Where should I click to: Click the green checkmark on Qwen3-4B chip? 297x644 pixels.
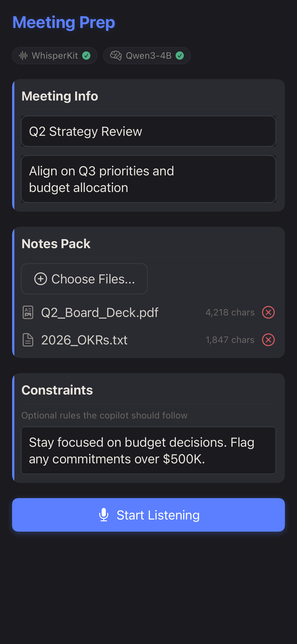pyautogui.click(x=181, y=56)
